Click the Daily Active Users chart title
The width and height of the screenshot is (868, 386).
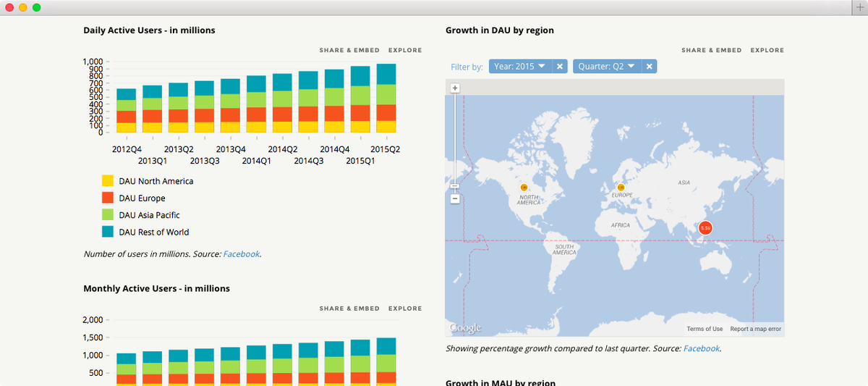point(149,30)
